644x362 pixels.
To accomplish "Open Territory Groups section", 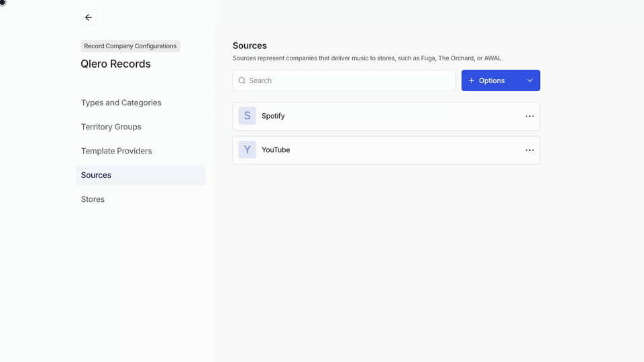I will point(111,127).
